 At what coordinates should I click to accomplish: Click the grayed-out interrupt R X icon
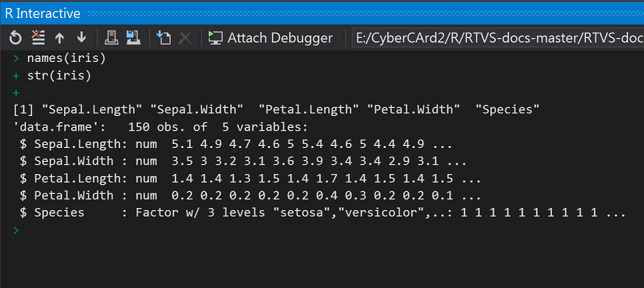(185, 38)
